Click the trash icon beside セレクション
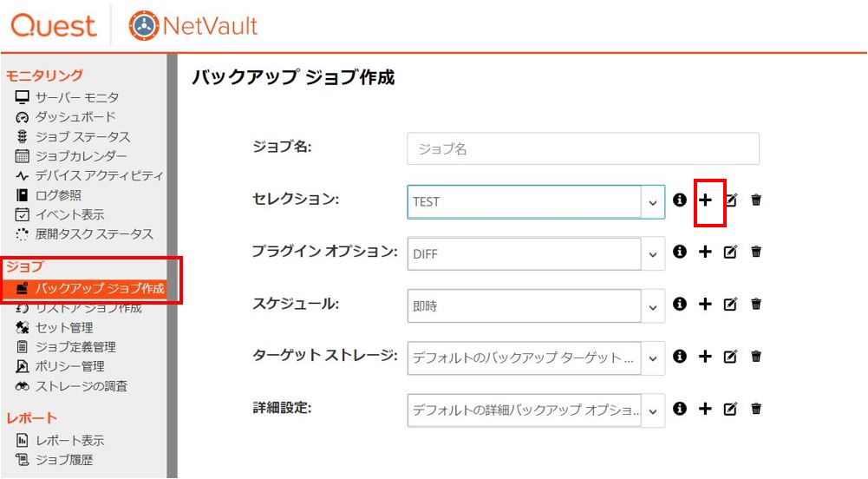 755,200
